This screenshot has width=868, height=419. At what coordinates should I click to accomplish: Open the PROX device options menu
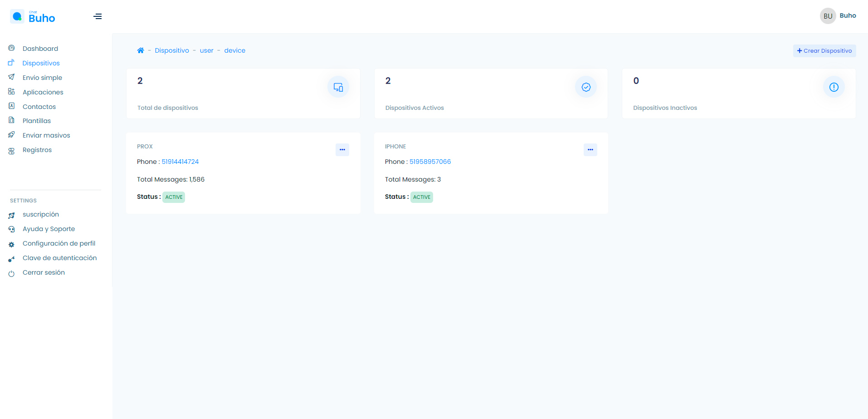[x=342, y=150]
